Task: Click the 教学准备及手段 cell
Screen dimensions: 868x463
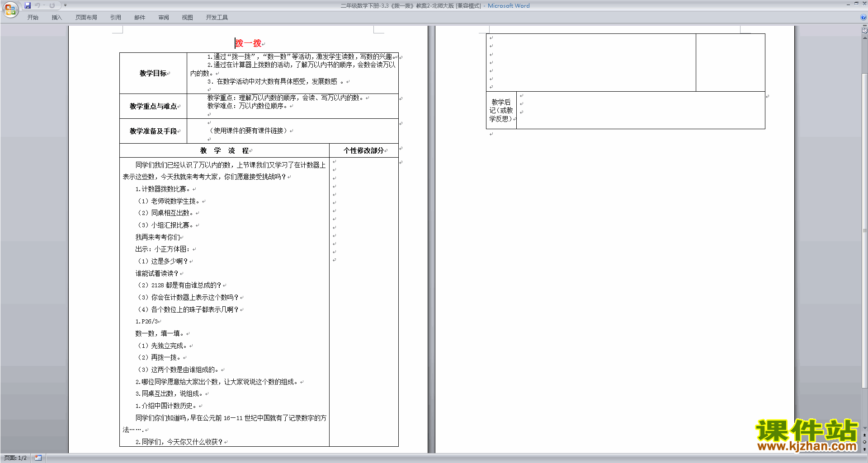Action: pos(153,131)
